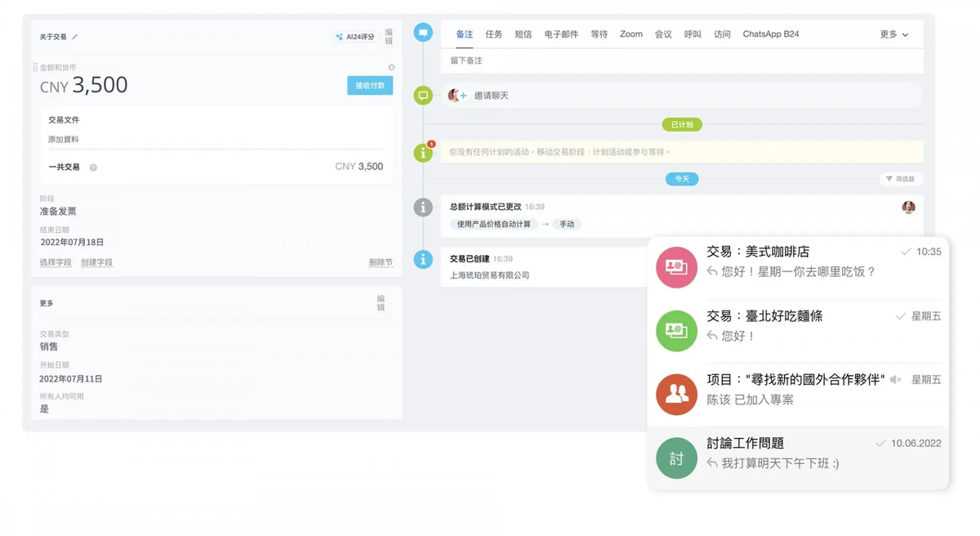Open the 呼叫 tab

click(x=693, y=34)
